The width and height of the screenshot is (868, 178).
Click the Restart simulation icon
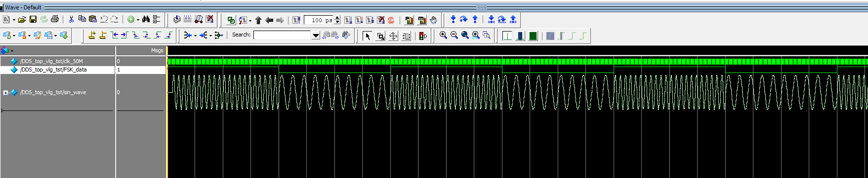point(296,20)
